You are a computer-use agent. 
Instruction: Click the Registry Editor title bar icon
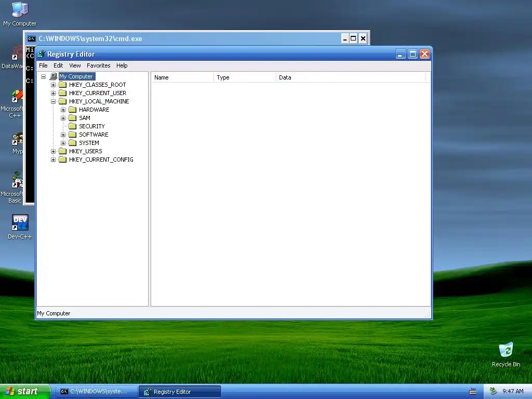(42, 54)
